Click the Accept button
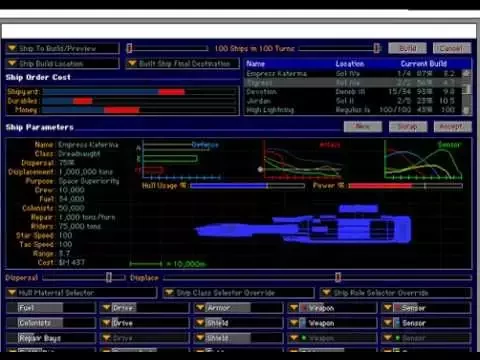 tap(452, 127)
